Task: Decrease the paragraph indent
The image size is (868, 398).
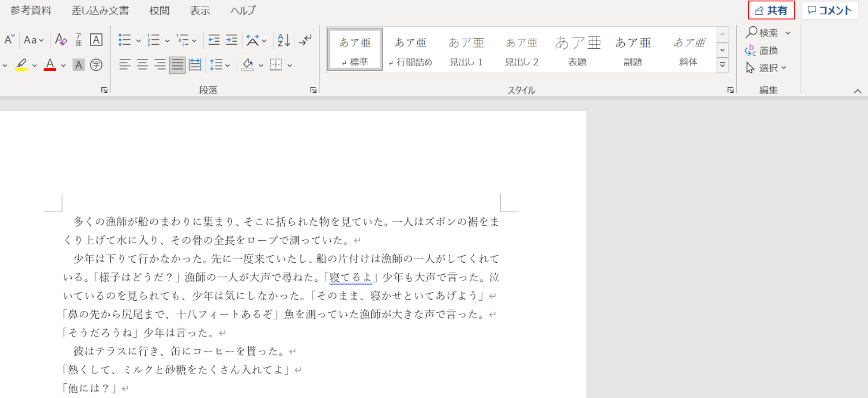Action: point(214,40)
